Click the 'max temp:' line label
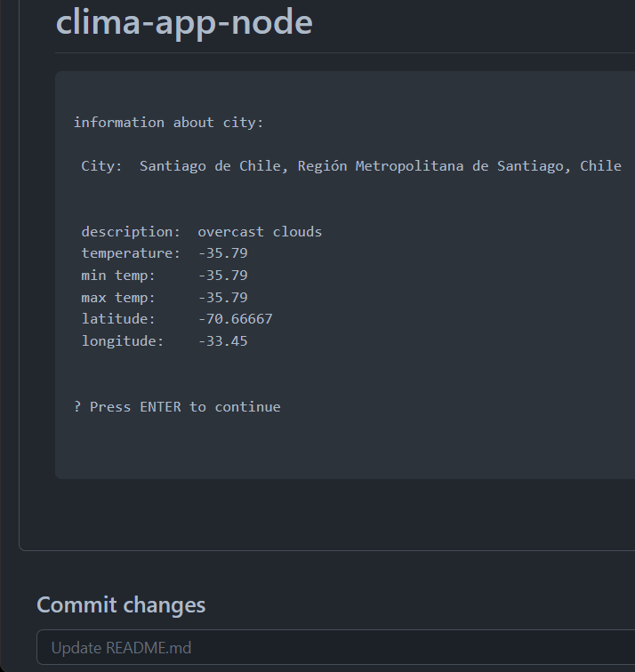This screenshot has width=635, height=672. pyautogui.click(x=118, y=298)
